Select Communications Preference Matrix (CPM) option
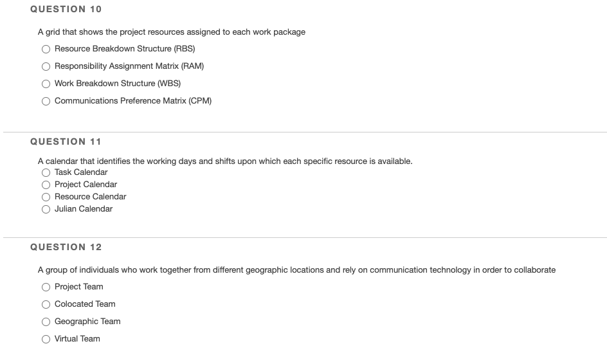This screenshot has width=607, height=364. coord(46,102)
